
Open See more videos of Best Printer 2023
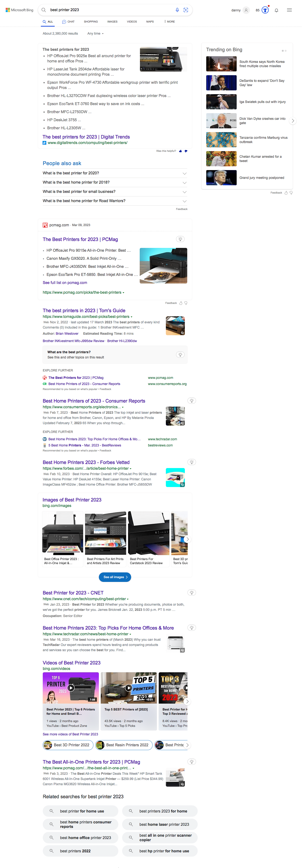(x=70, y=734)
